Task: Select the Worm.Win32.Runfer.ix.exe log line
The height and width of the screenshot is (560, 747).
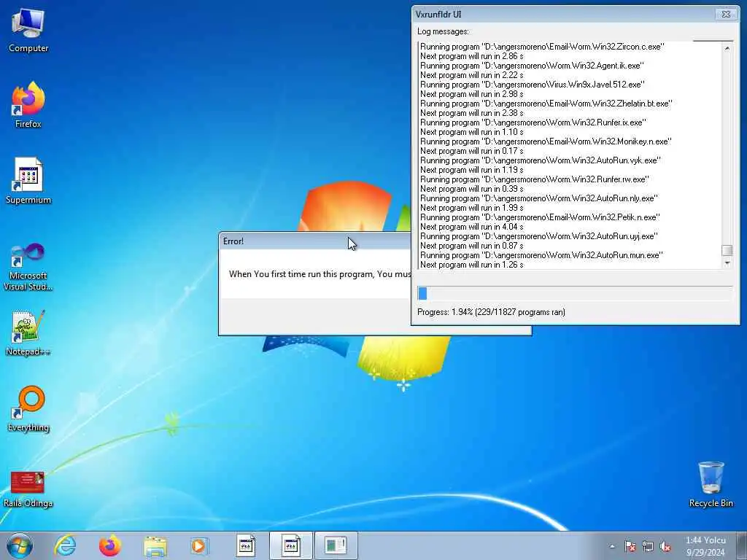Action: (x=533, y=122)
